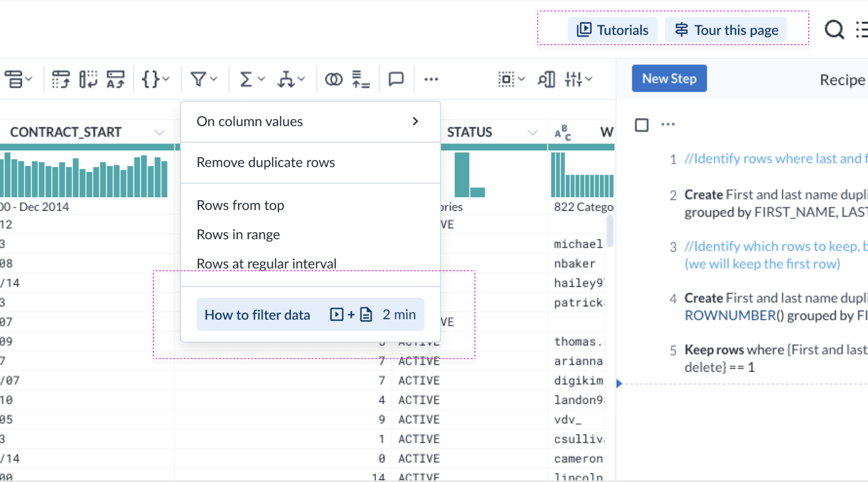Expand the CONTRACT_START column header dropdown
868x482 pixels.
click(x=159, y=133)
